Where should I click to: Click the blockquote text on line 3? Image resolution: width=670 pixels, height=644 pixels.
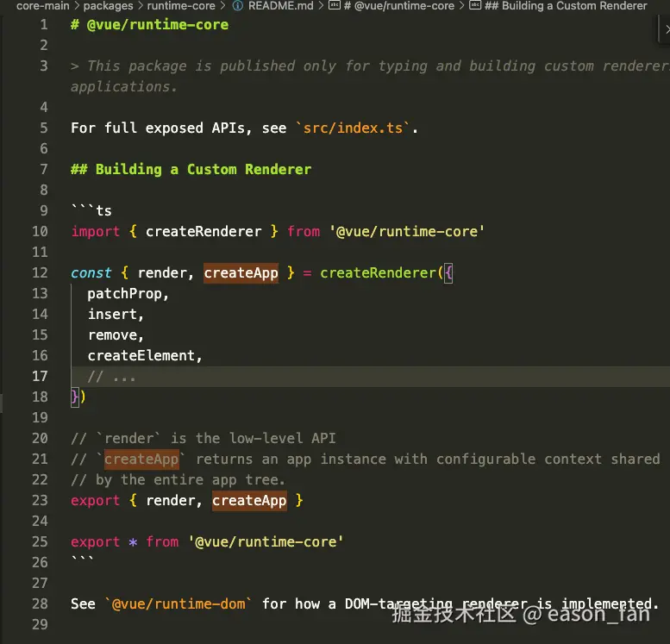coord(370,76)
